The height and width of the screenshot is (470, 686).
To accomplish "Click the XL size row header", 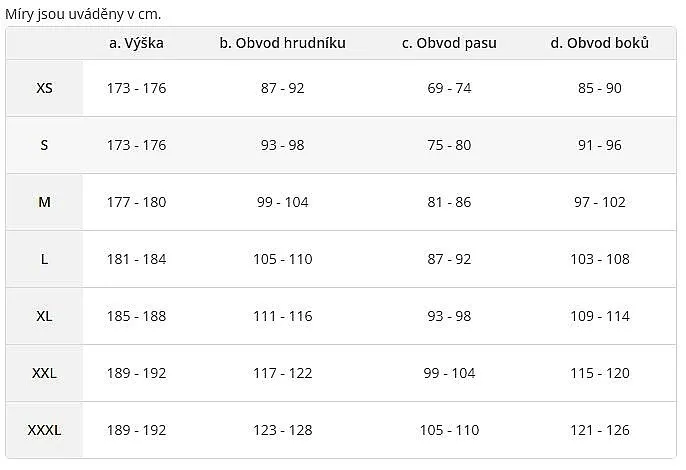I will pos(44,316).
